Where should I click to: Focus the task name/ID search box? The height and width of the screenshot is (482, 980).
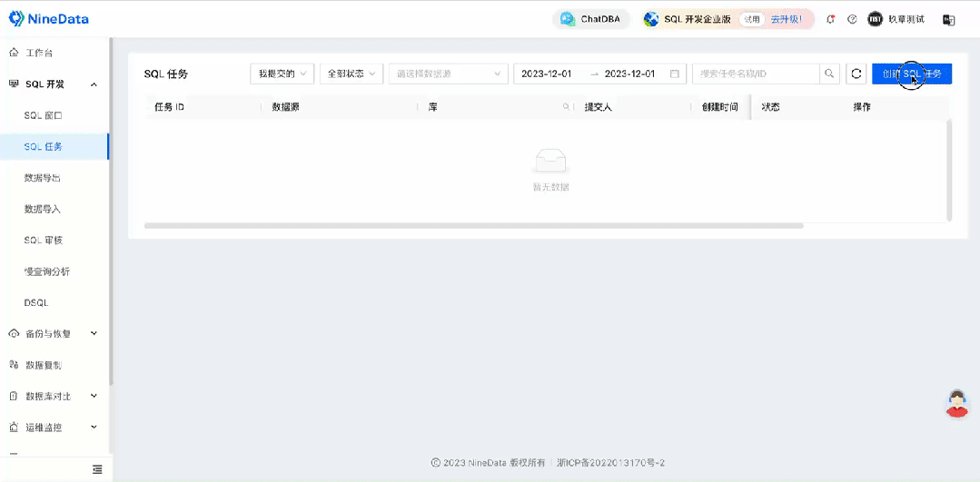757,74
